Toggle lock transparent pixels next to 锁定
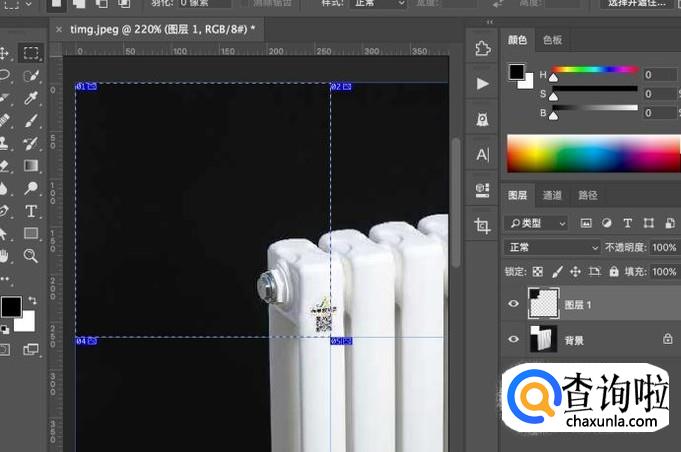Screen dimensions: 681x452 [538, 271]
